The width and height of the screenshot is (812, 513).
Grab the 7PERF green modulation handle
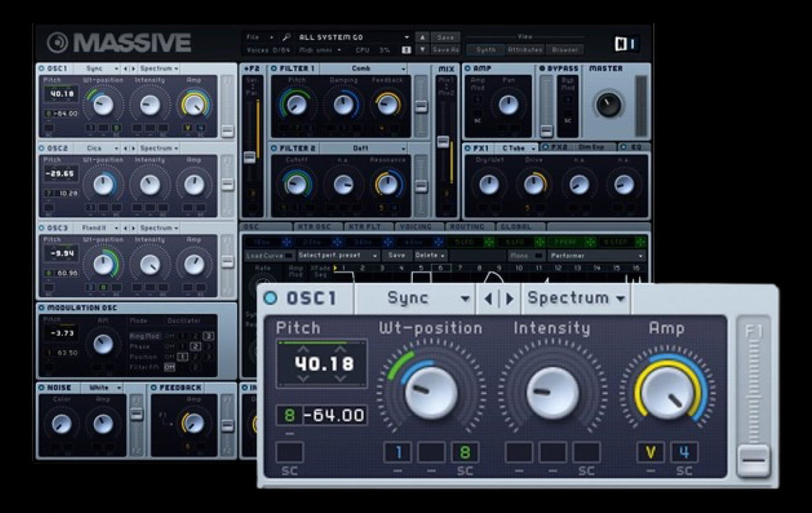[x=590, y=242]
